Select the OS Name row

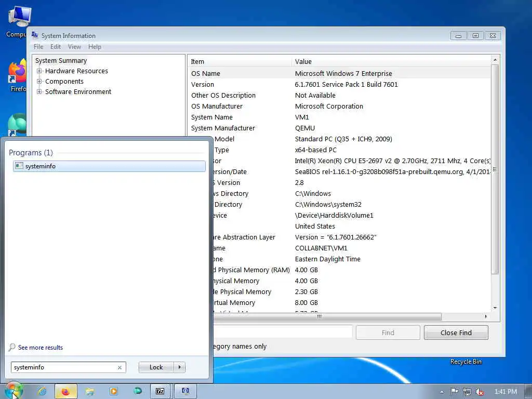(339, 73)
